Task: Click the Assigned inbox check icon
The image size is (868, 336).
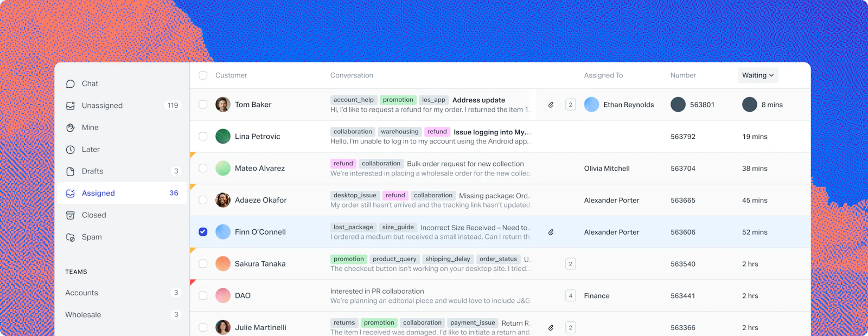Action: pyautogui.click(x=71, y=193)
